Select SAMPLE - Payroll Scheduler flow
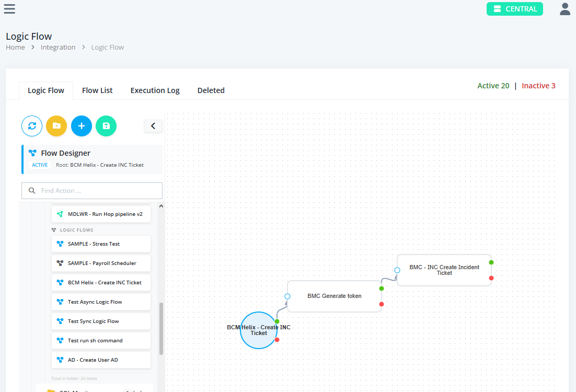Screen dimensions: 576x392 (x=101, y=263)
